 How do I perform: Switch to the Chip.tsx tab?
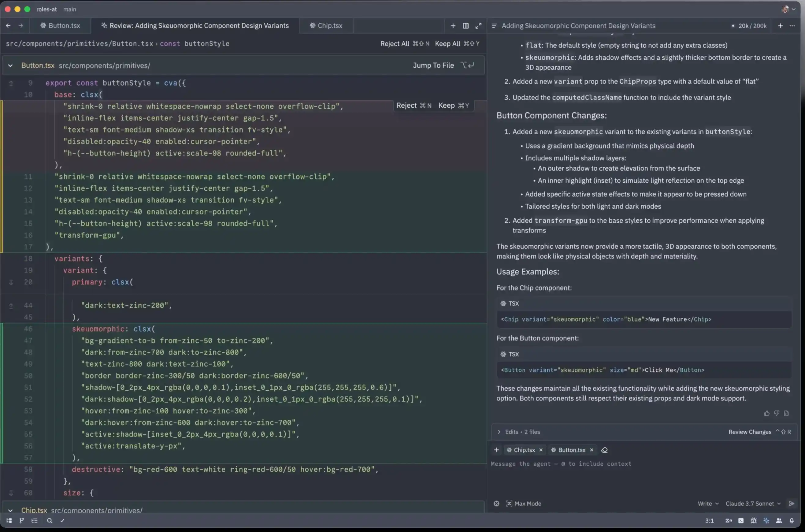coord(326,26)
